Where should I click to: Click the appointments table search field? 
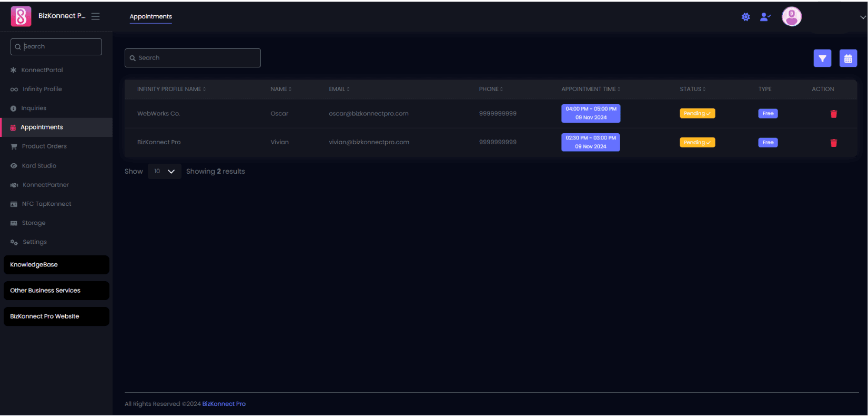[193, 58]
